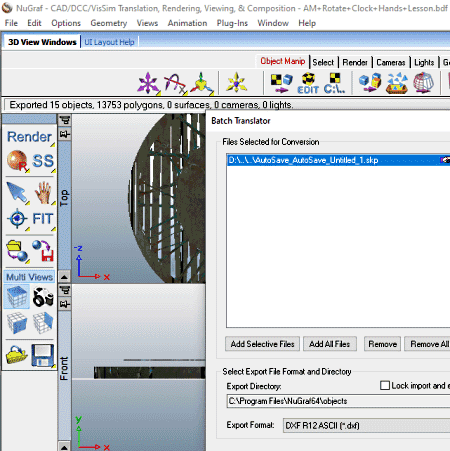Screen dimensions: 450x451
Task: Click the SS icon
Action: (x=43, y=161)
